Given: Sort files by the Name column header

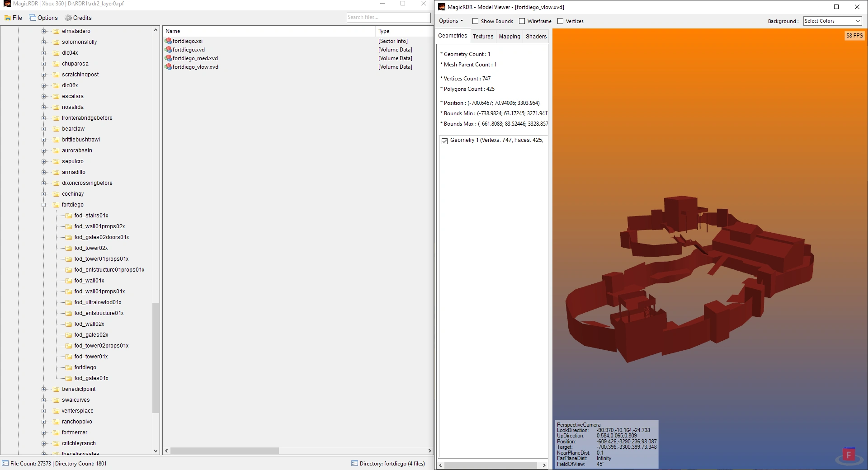Looking at the screenshot, I should click(269, 31).
